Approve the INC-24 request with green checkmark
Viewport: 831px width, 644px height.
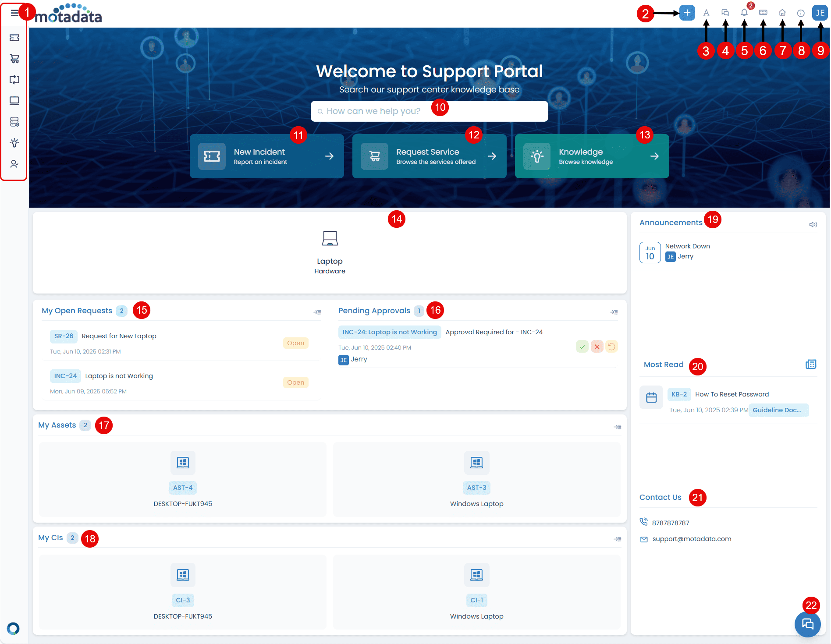[x=582, y=347]
